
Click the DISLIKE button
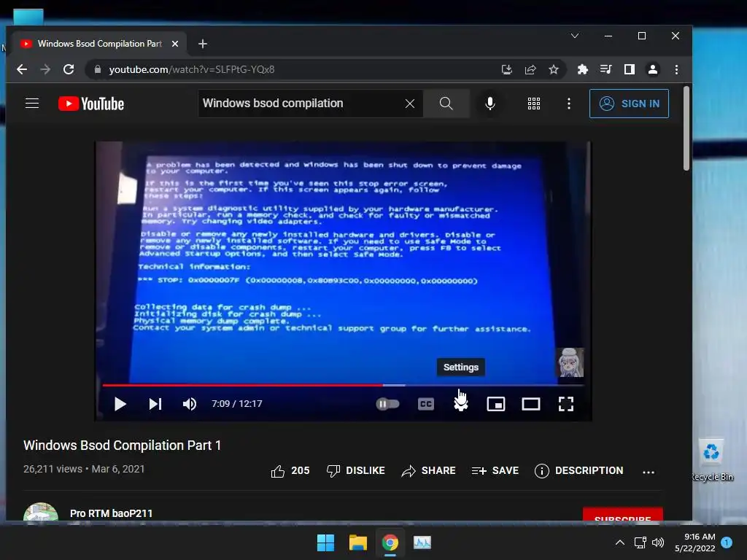(x=355, y=471)
